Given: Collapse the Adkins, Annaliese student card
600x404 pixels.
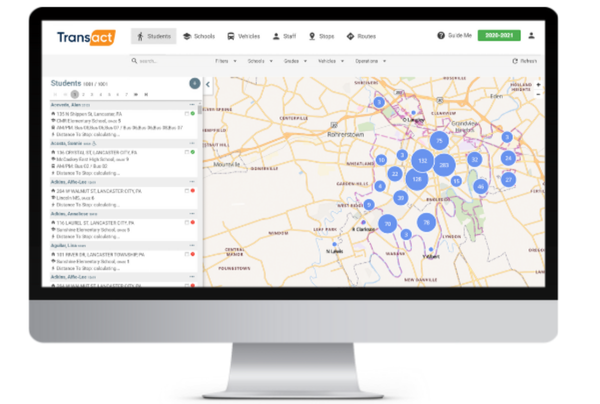Looking at the screenshot, I should pos(192,214).
